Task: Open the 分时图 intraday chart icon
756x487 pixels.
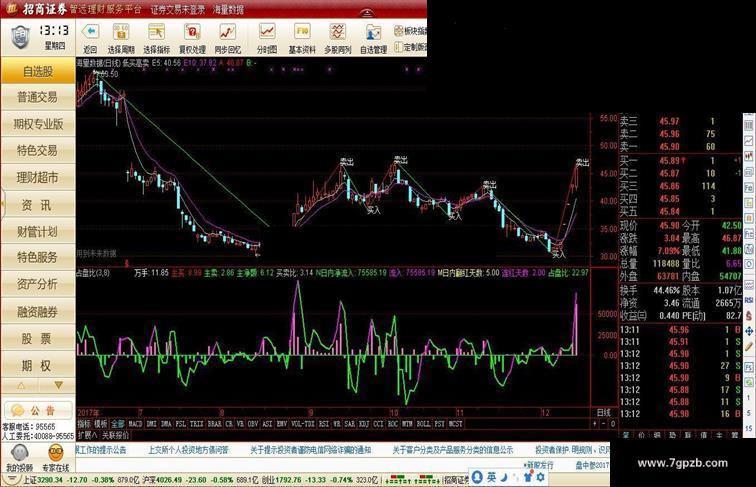Action: click(x=267, y=32)
